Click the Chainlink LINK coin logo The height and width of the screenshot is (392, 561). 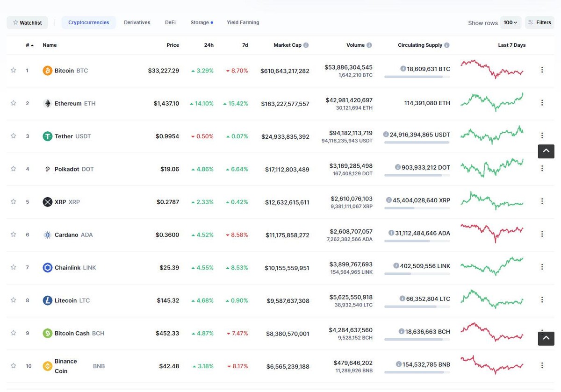coord(47,267)
